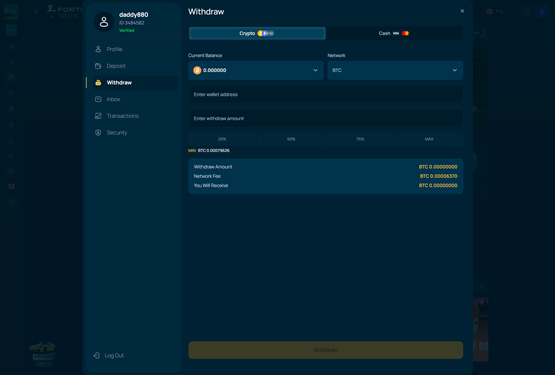Focus the Enter wallet address field

pos(325,95)
